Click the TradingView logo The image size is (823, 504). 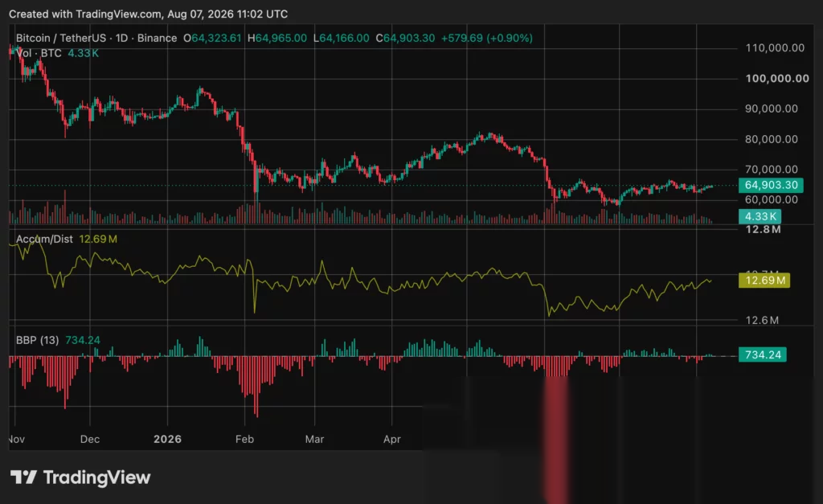(x=80, y=477)
